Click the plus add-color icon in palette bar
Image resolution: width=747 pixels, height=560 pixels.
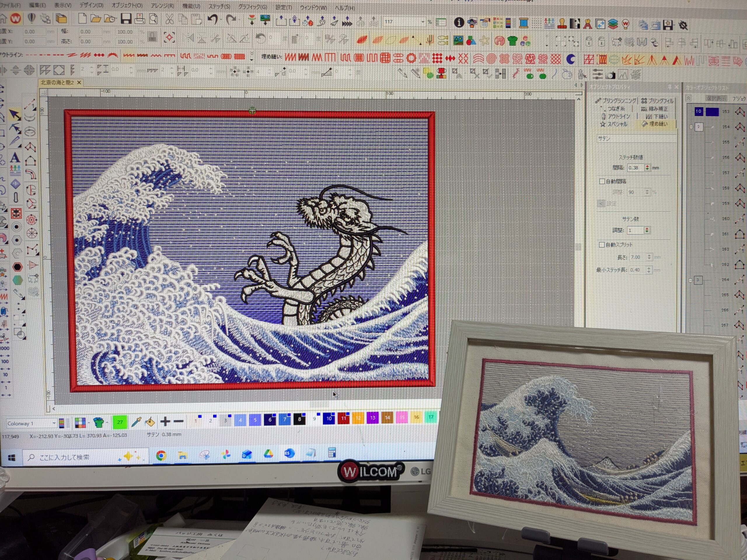[165, 421]
